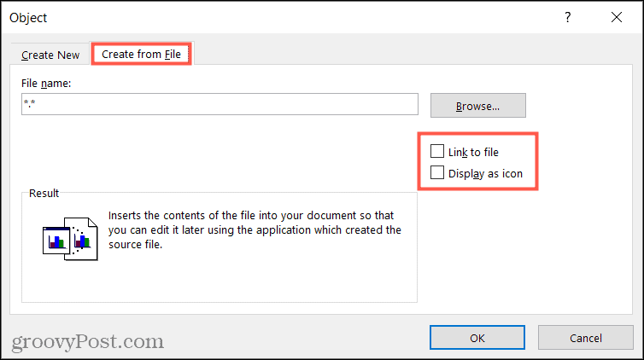The height and width of the screenshot is (360, 644).
Task: Confirm the dialog with OK
Action: pyautogui.click(x=477, y=338)
